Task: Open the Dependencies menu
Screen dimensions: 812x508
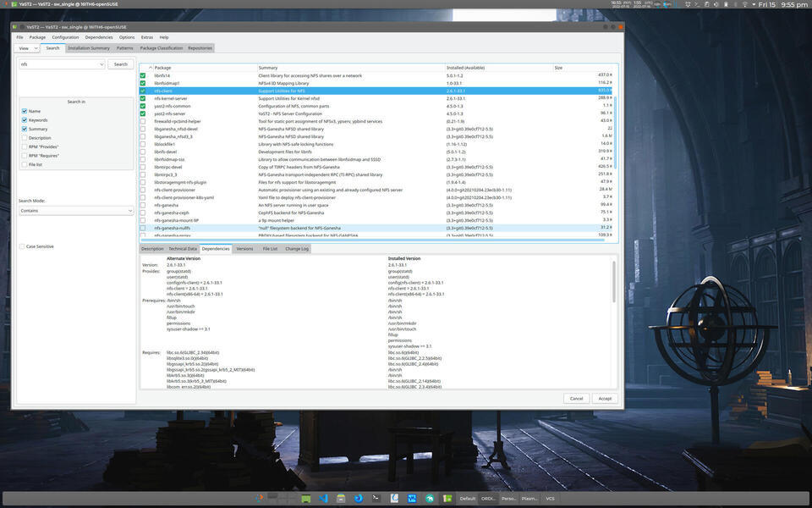Action: pos(99,37)
